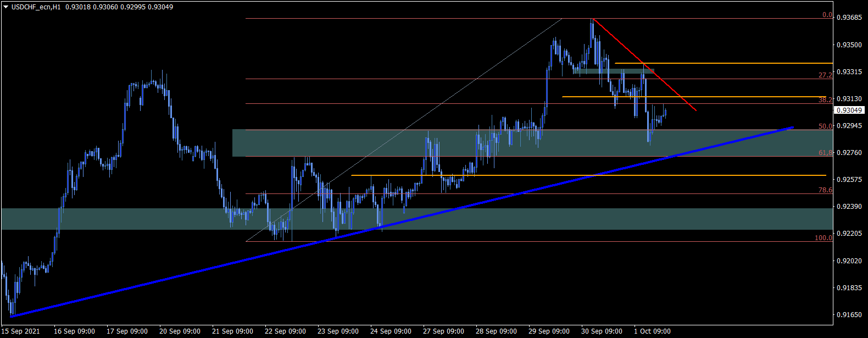
Task: Select the Fibonacci 50.0 level label
Action: click(826, 126)
